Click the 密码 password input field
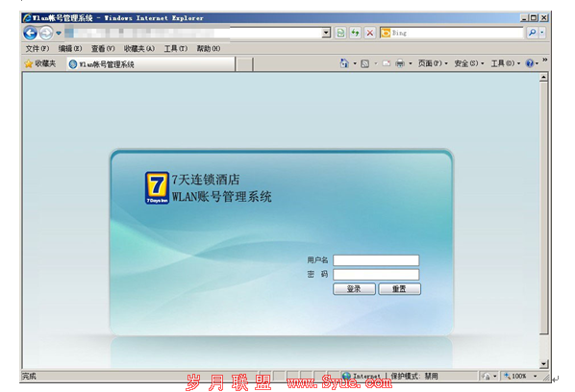575x392 pixels. 376,275
